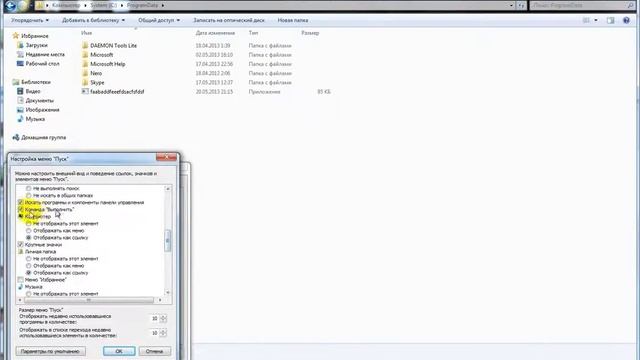Click the dialog list scroll-down arrow
640x360 pixels.
coord(167,293)
